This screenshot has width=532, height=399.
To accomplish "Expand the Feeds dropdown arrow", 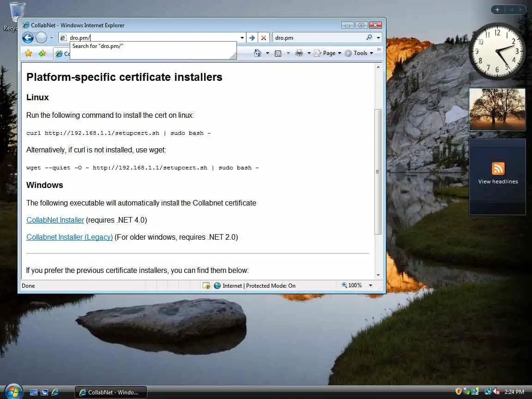I will tap(288, 53).
